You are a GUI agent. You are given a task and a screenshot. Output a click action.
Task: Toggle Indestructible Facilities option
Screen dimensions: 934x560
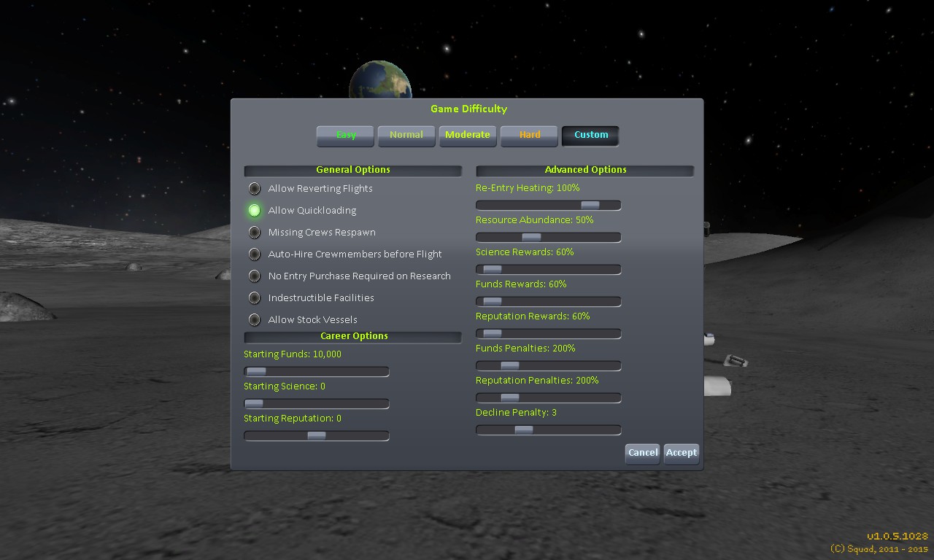[x=254, y=297]
